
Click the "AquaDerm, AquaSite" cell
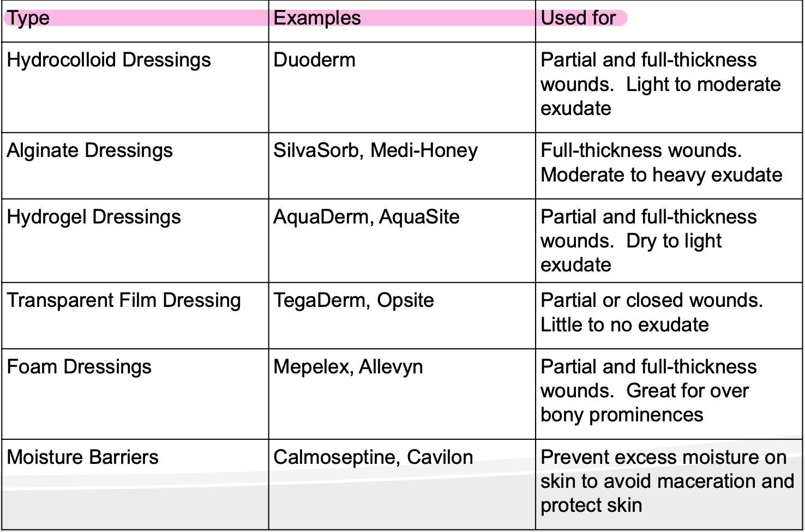(366, 217)
